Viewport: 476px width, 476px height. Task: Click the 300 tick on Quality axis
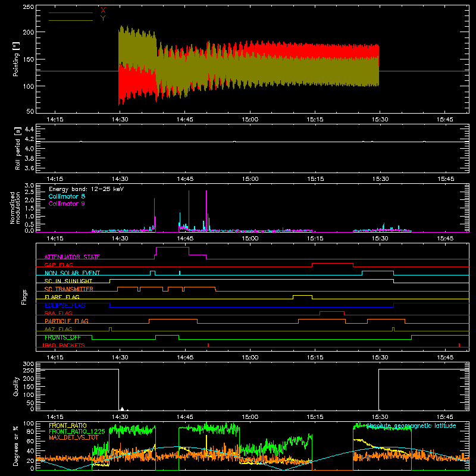(x=29, y=364)
